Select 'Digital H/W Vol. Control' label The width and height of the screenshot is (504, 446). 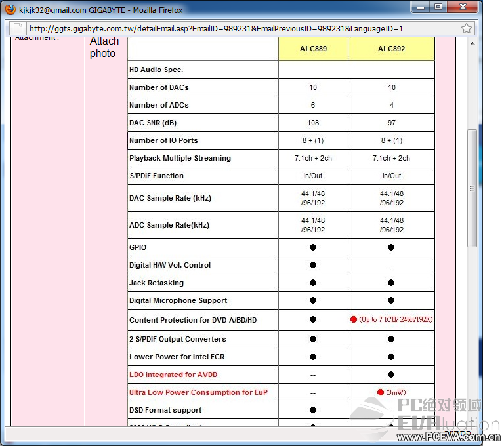click(x=170, y=265)
